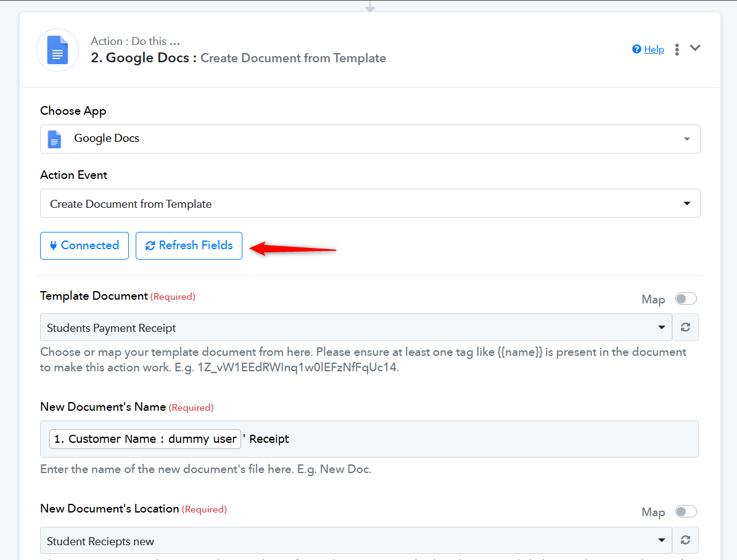This screenshot has height=560, width=737.
Task: Click the blue question mark help icon
Action: pyautogui.click(x=636, y=49)
